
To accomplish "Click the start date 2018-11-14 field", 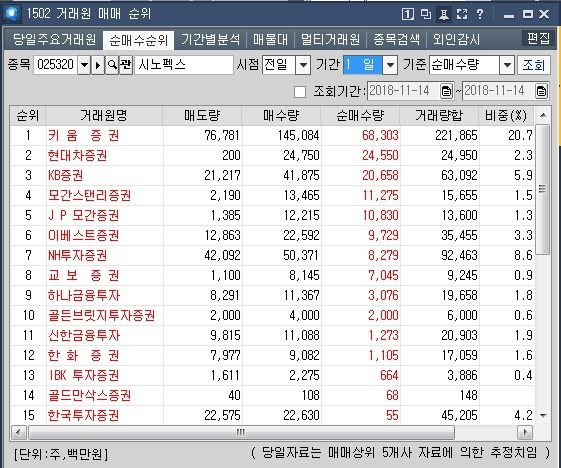I will click(404, 91).
